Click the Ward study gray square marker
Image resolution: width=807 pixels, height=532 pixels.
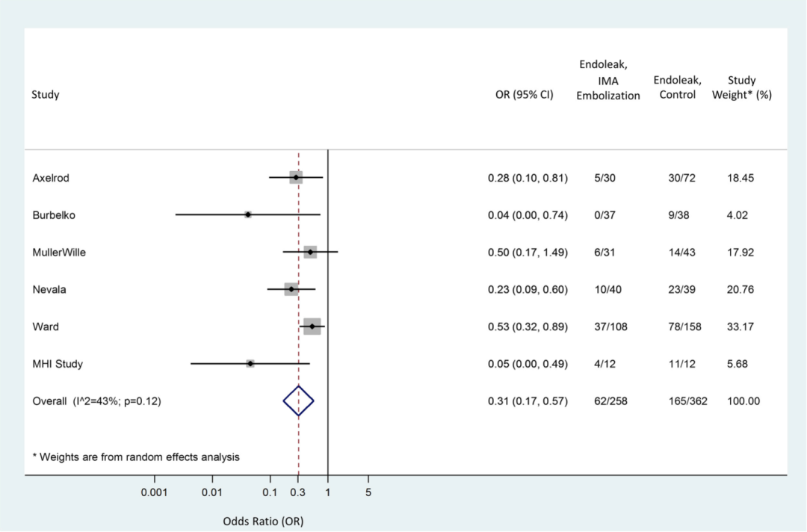[312, 327]
